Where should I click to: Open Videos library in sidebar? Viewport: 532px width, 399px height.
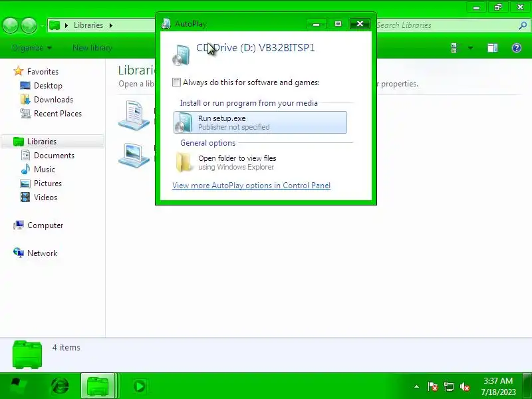pyautogui.click(x=45, y=197)
